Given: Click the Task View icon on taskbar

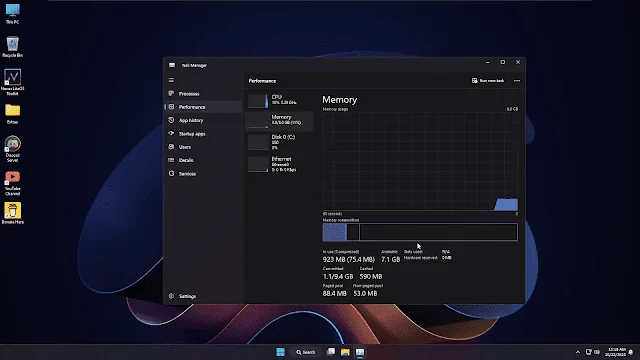Looking at the screenshot, I should [331, 352].
